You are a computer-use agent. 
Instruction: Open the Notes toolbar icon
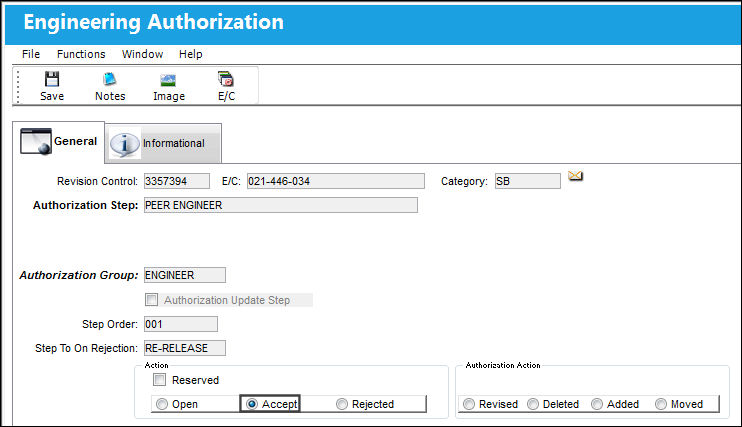pos(110,86)
